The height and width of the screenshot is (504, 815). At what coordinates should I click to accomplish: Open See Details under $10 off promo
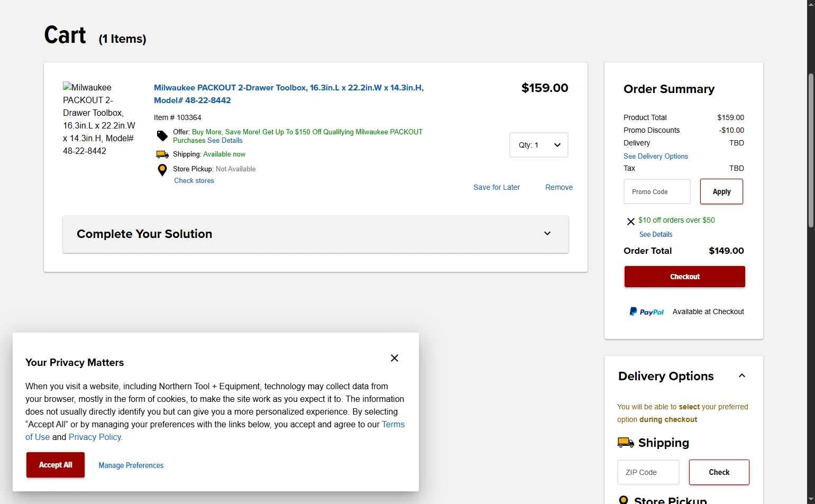click(x=656, y=234)
